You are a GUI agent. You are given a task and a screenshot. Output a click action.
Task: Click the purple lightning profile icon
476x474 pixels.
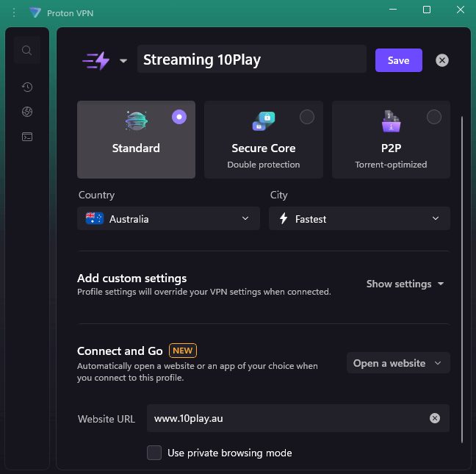pos(96,61)
